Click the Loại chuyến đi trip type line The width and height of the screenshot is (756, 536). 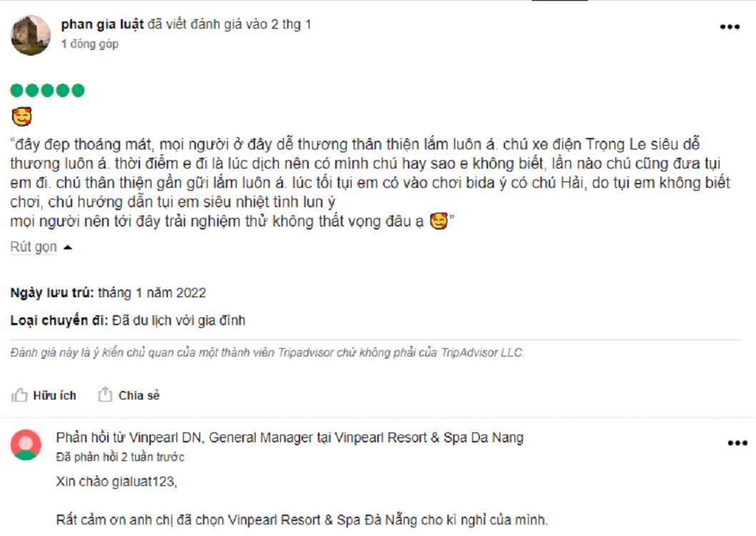pyautogui.click(x=128, y=321)
